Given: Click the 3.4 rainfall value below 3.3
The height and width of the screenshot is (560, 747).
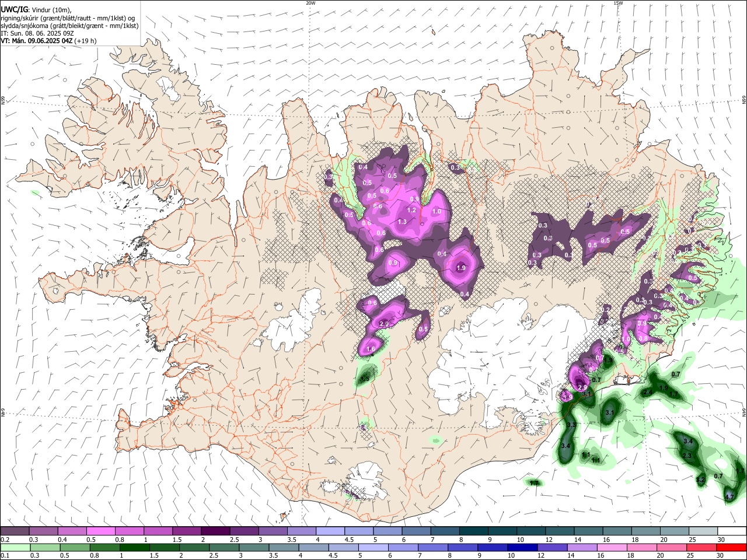Looking at the screenshot, I should point(565,446).
